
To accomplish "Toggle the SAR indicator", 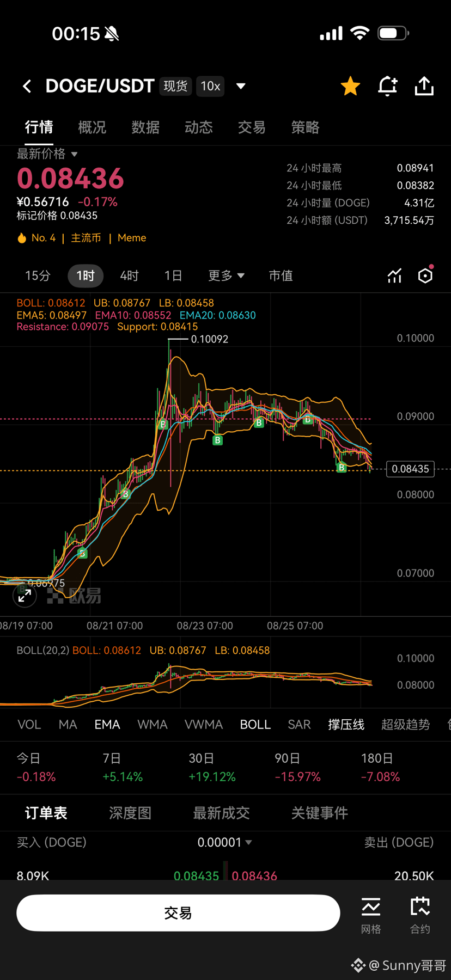I will [300, 725].
